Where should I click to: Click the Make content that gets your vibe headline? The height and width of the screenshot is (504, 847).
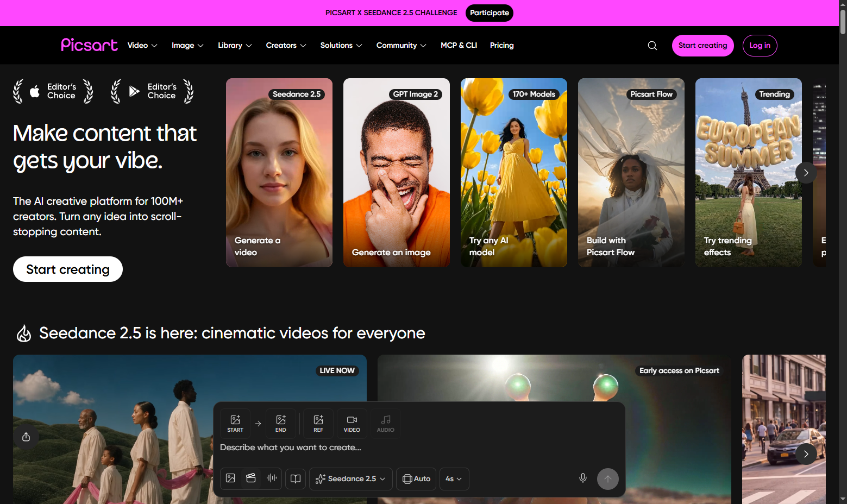105,147
